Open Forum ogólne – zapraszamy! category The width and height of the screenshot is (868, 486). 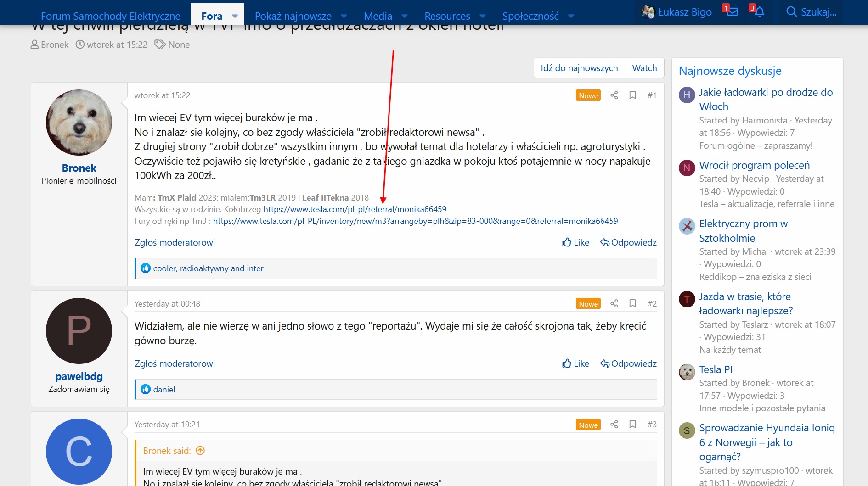tap(755, 145)
